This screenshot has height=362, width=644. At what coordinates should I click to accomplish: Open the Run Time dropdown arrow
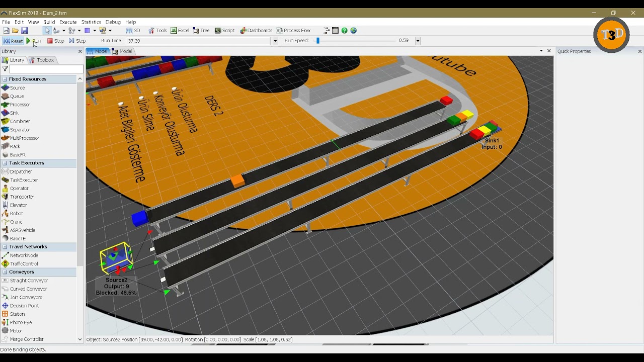pos(275,41)
